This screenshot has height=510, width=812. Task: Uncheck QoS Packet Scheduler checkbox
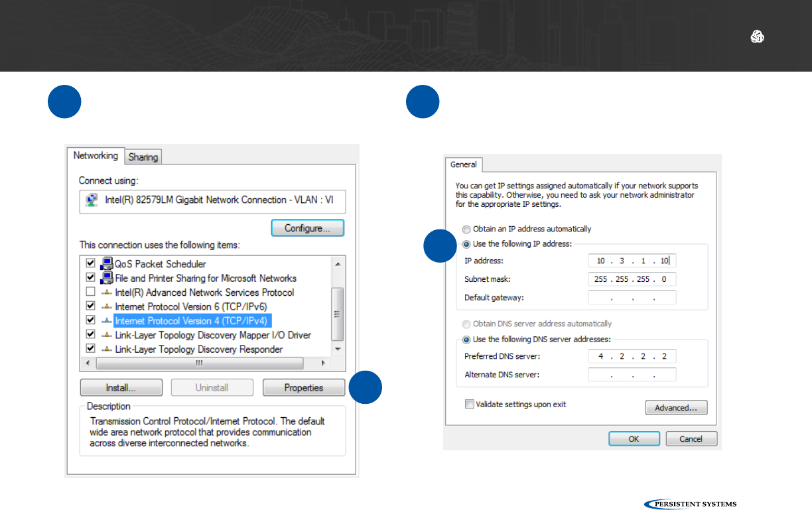[x=91, y=264]
